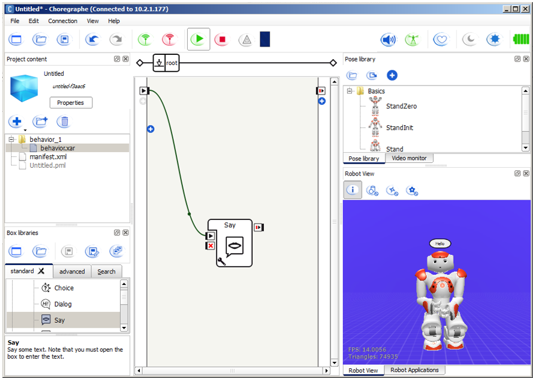Viewport: 534px width, 382px height.
Task: Undo the last action
Action: click(92, 40)
